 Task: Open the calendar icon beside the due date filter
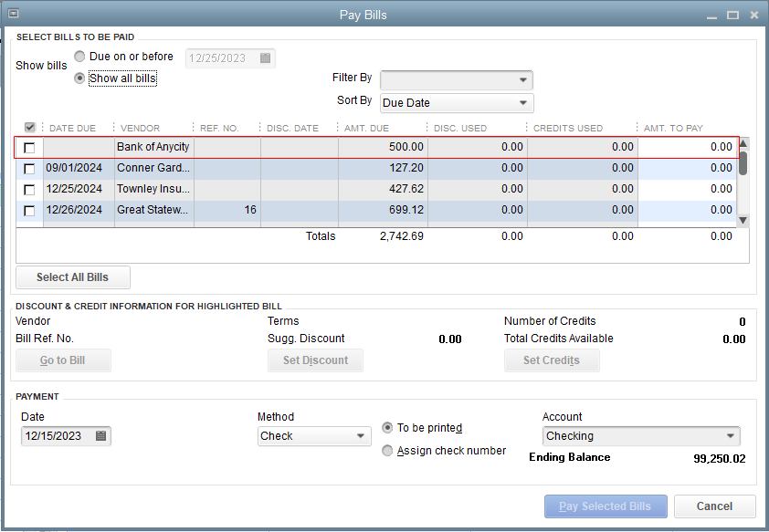click(265, 57)
